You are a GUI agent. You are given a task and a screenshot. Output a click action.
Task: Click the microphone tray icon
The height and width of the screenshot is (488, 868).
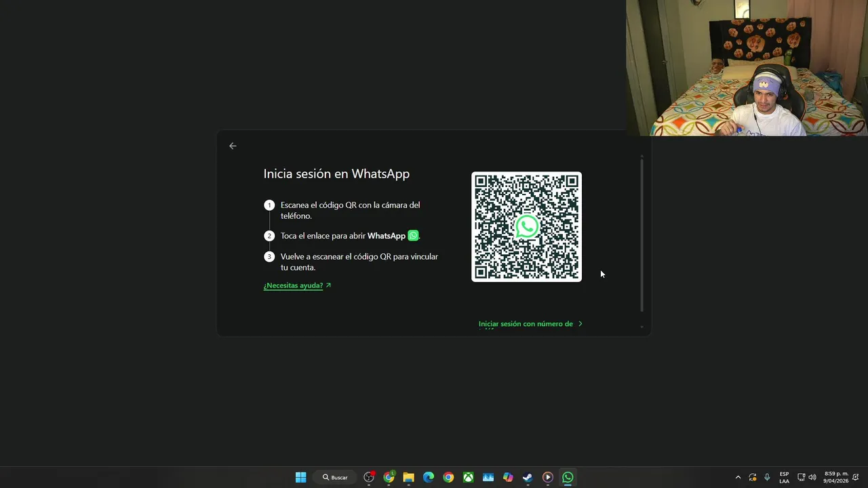[x=767, y=477]
